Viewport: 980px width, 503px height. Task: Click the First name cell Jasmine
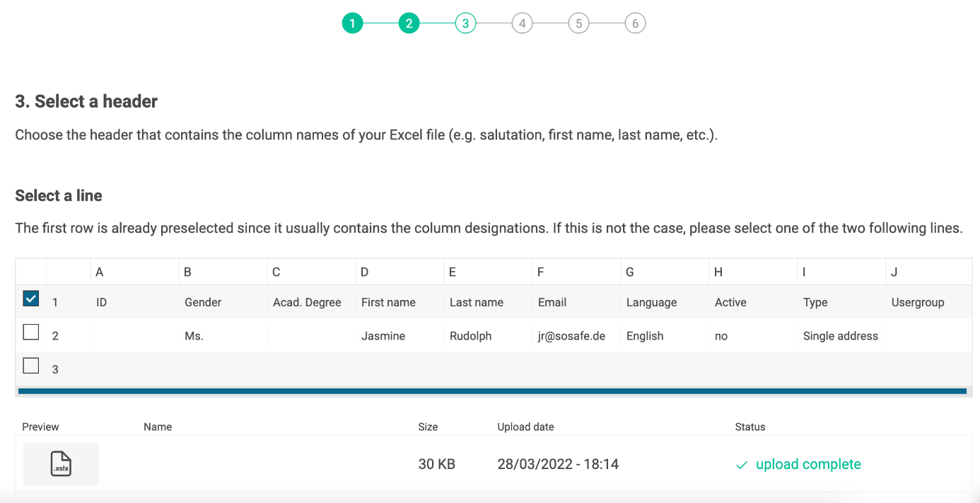[383, 336]
